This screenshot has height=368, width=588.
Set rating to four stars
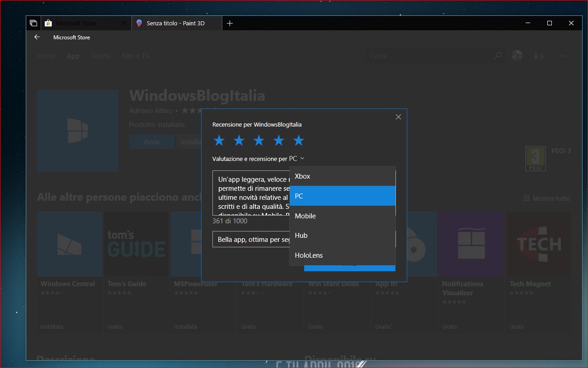pos(279,141)
